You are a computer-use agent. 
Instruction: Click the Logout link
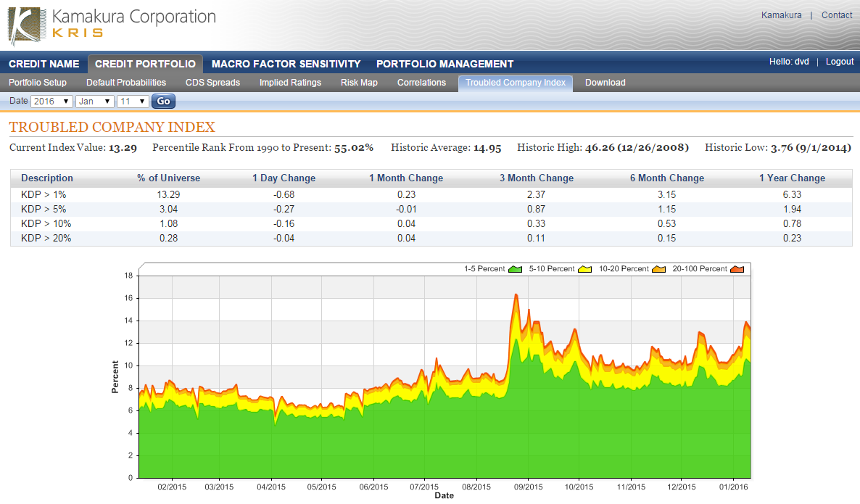[839, 61]
